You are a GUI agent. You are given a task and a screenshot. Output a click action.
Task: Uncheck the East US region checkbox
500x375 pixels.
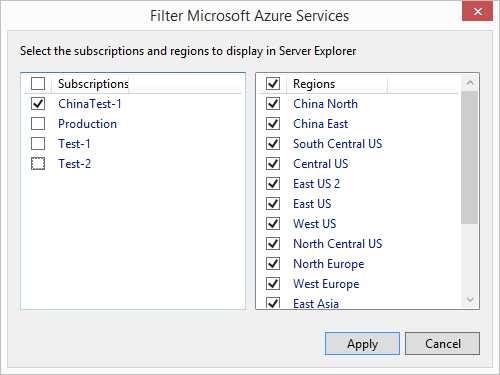click(273, 204)
